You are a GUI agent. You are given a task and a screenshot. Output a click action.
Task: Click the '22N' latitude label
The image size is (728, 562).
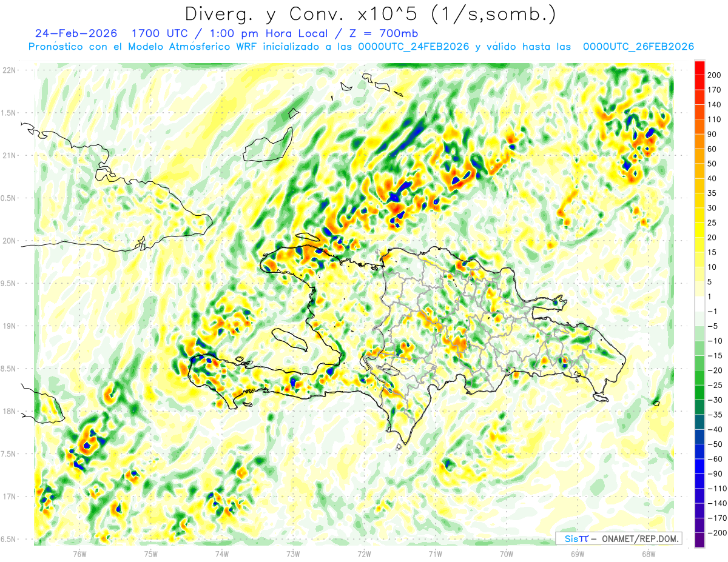click(x=10, y=70)
